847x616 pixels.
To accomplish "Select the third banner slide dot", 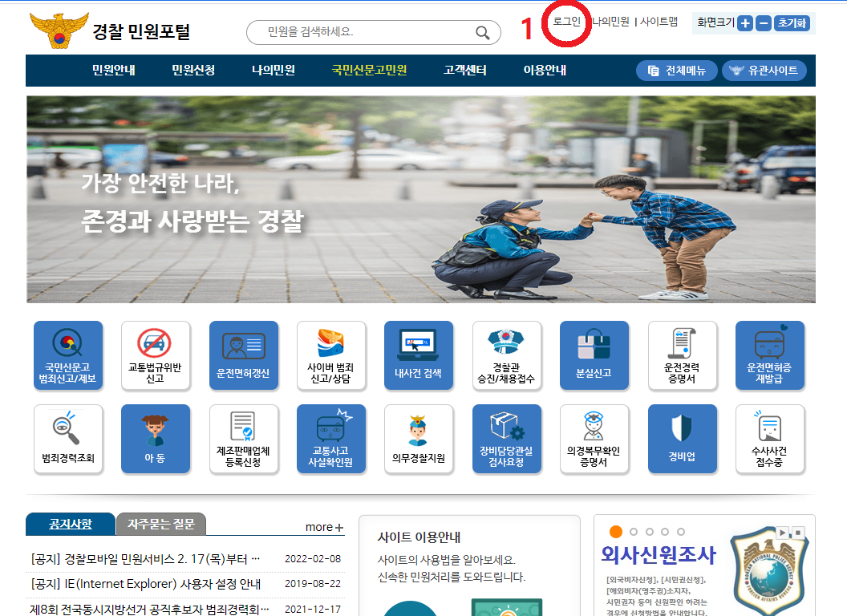I will coord(650,532).
